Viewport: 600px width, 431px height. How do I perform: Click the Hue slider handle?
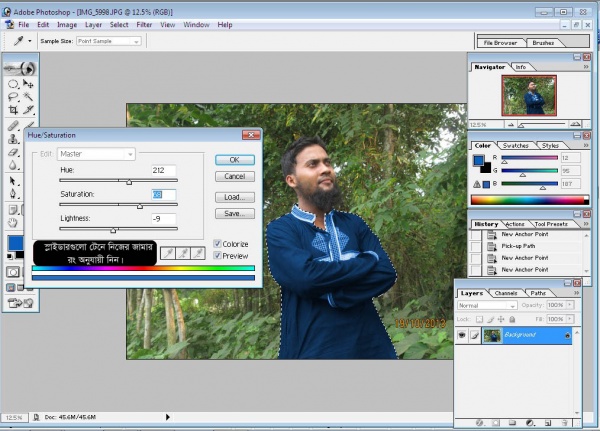129,182
